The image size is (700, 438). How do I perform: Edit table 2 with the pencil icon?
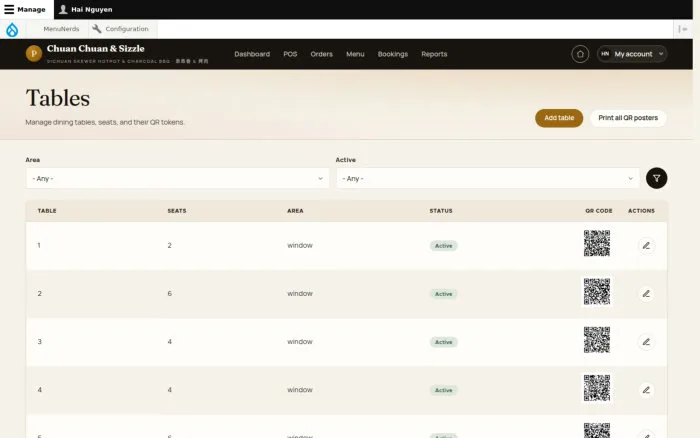646,294
